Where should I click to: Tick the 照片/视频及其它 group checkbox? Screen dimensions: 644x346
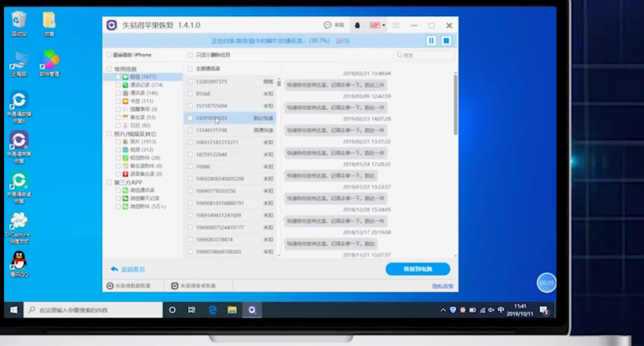(109, 134)
